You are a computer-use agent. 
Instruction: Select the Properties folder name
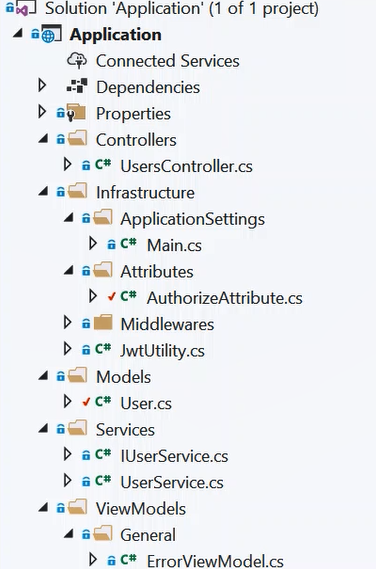133,114
